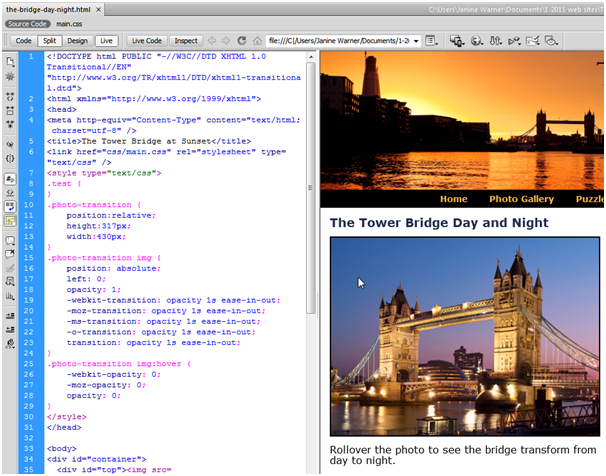This screenshot has height=476, width=606.
Task: Toggle Live view on
Action: (107, 41)
